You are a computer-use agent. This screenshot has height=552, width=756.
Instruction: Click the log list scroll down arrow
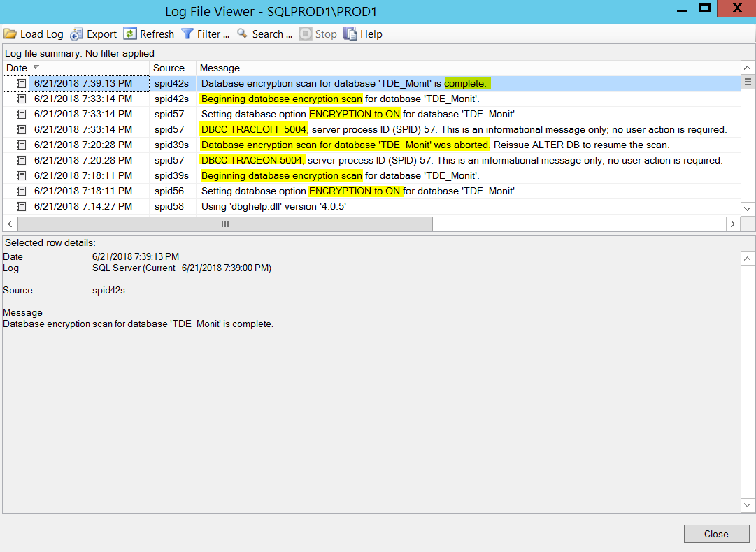[748, 208]
